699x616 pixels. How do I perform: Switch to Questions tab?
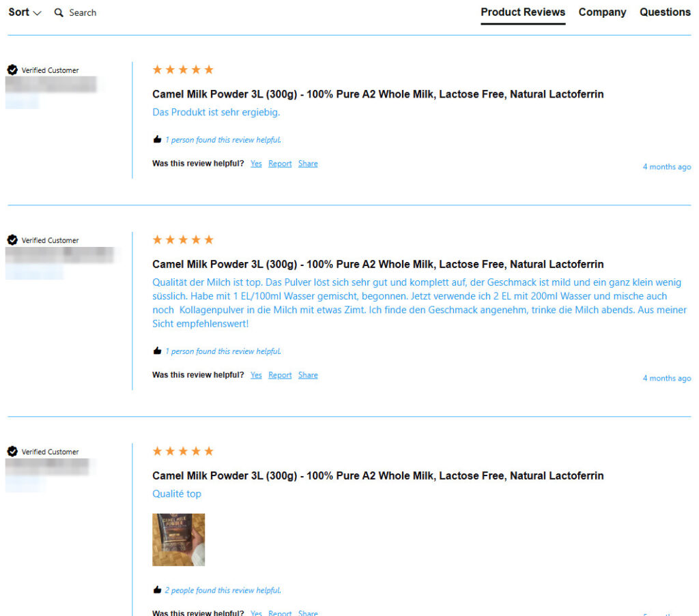point(665,12)
